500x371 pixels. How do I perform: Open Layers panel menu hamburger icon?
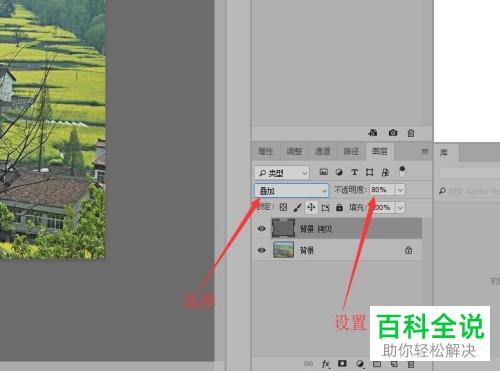(425, 151)
